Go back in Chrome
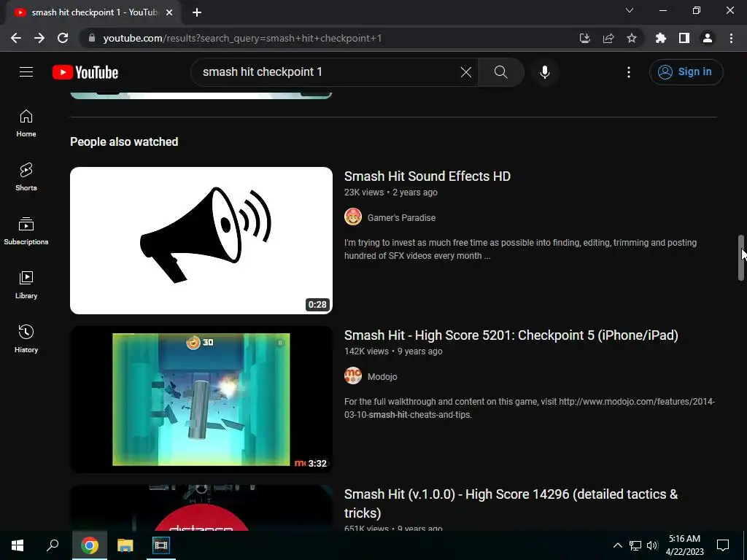This screenshot has height=560, width=747. [16, 38]
